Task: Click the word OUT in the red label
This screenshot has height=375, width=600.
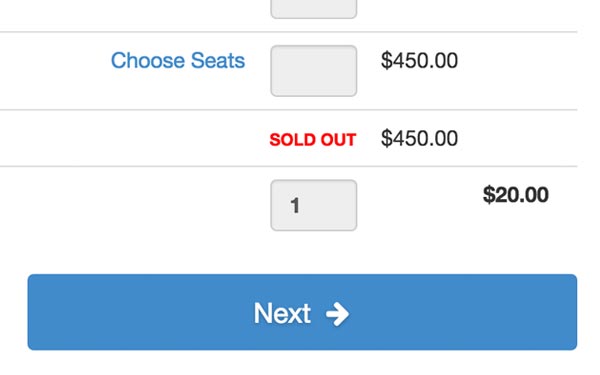Action: pos(339,140)
